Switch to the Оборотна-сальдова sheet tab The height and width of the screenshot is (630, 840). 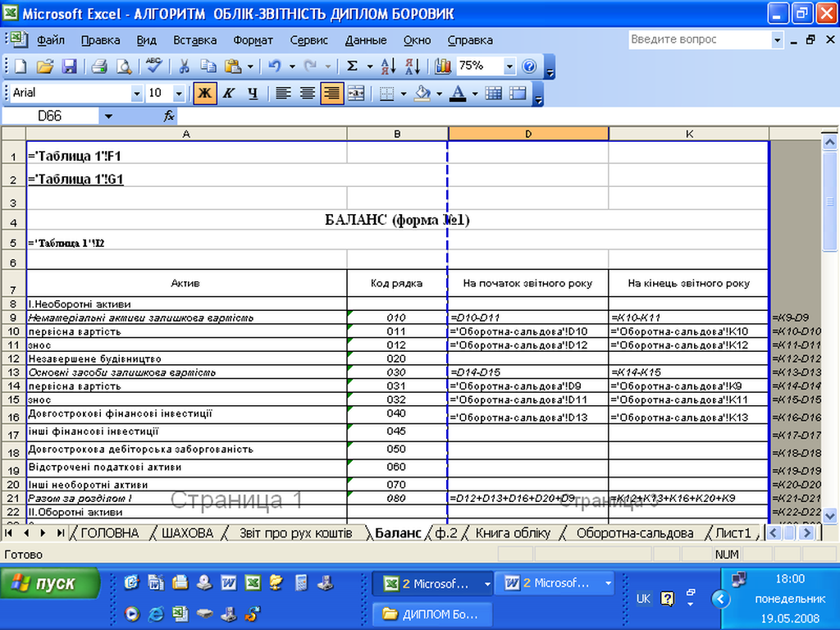point(634,533)
